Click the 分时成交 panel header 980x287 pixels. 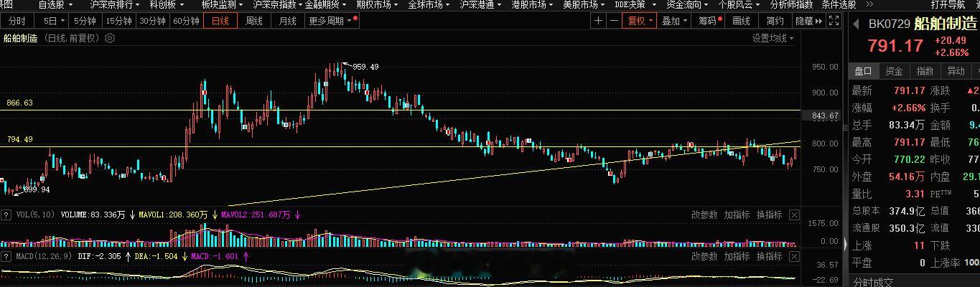pyautogui.click(x=873, y=281)
